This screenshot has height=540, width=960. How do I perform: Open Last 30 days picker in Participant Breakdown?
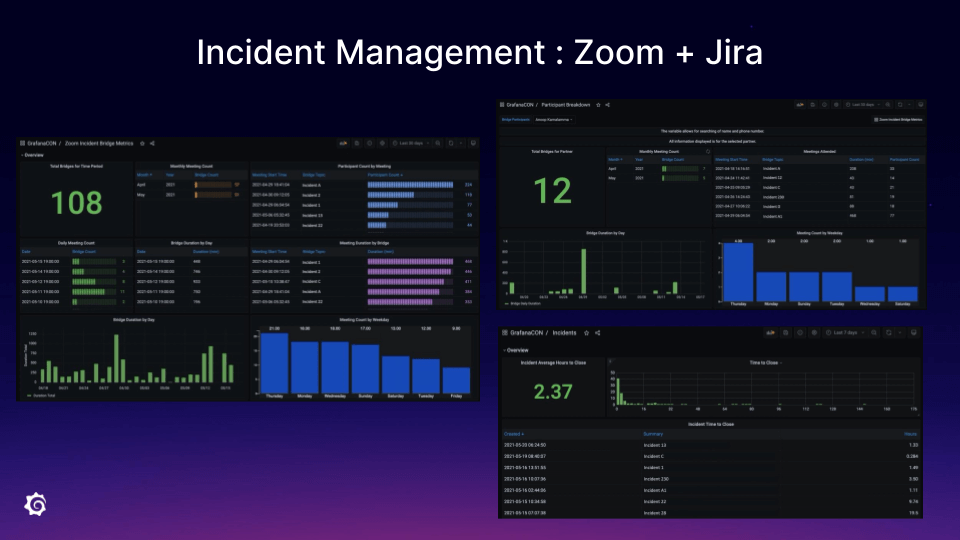(x=862, y=105)
